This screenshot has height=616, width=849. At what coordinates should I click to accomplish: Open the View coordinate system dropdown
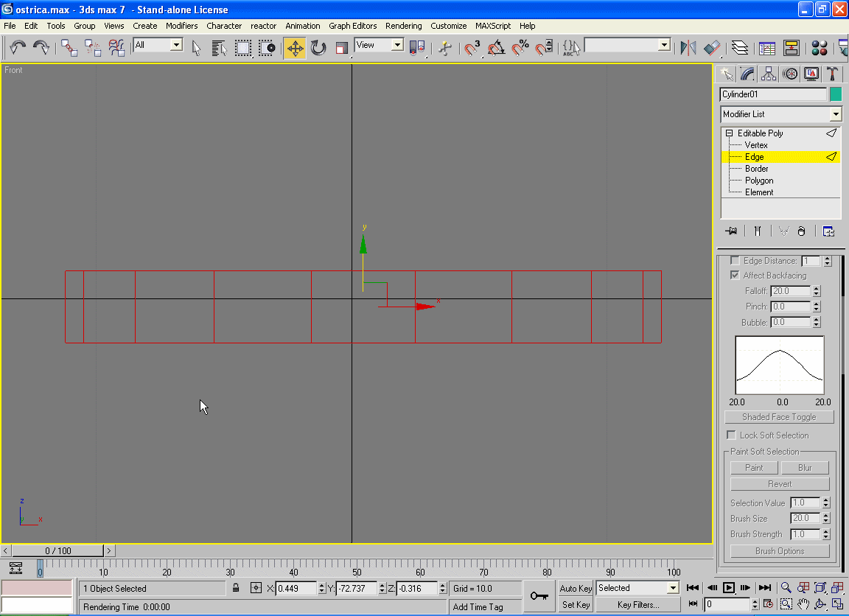click(x=397, y=45)
